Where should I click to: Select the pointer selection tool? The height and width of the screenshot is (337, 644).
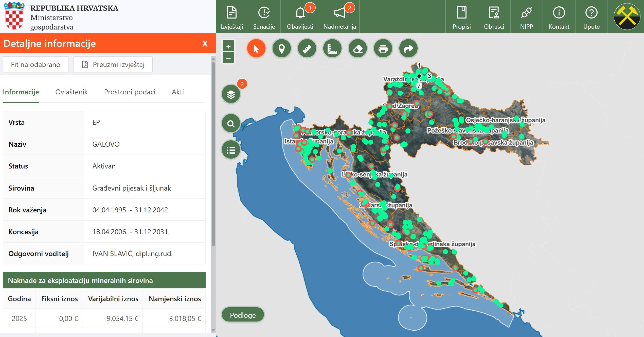256,48
